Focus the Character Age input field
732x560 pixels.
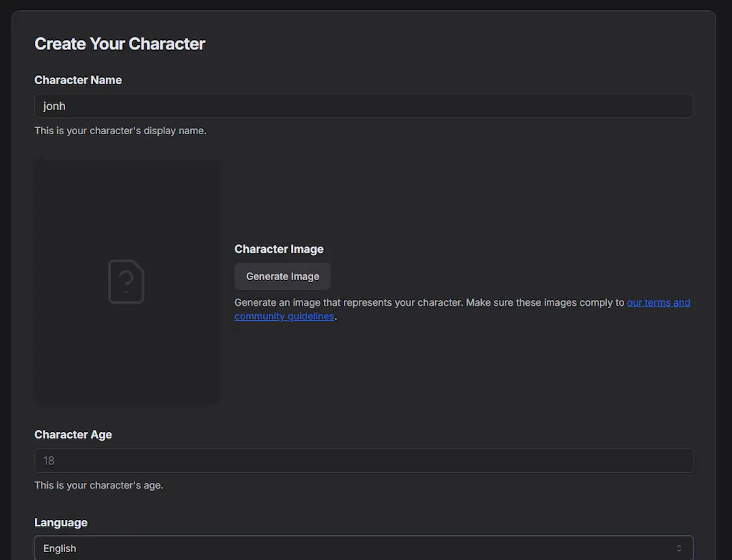tap(363, 460)
